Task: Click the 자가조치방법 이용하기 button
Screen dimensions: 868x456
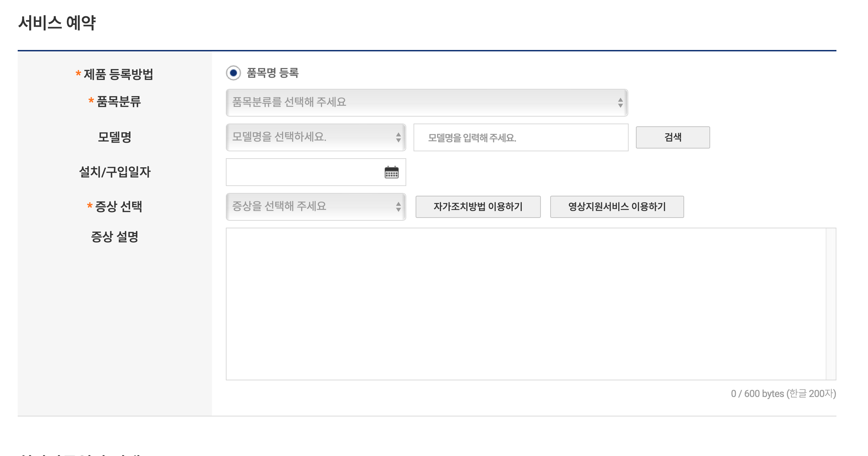Action: click(x=478, y=207)
